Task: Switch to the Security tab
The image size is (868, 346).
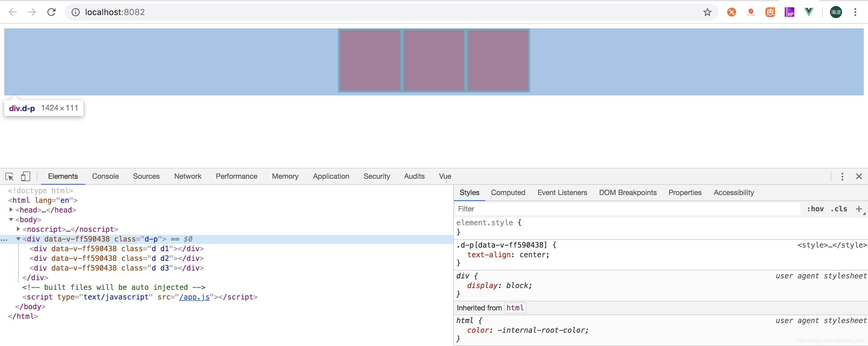Action: [377, 176]
